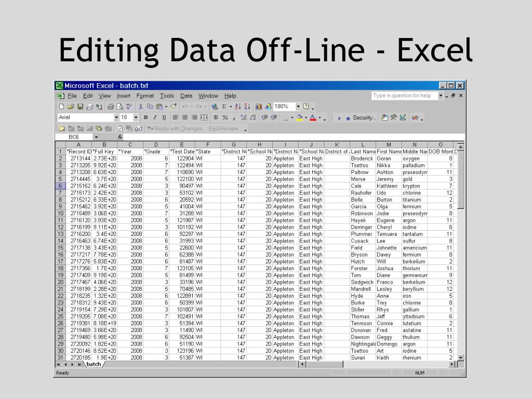532x399 pixels.
Task: Click the E-mail envelope icon
Action: point(89,107)
